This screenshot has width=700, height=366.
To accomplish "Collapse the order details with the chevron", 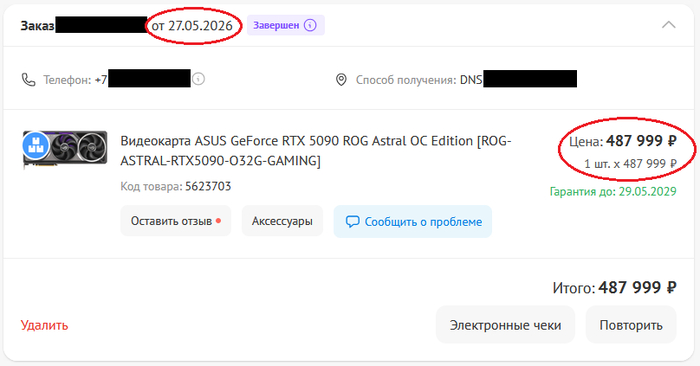I will point(668,25).
